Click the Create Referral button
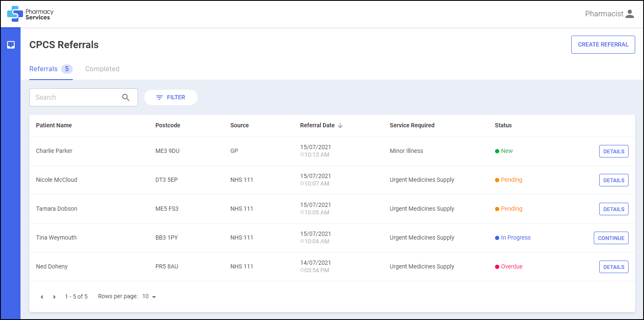644x320 pixels. [x=603, y=45]
